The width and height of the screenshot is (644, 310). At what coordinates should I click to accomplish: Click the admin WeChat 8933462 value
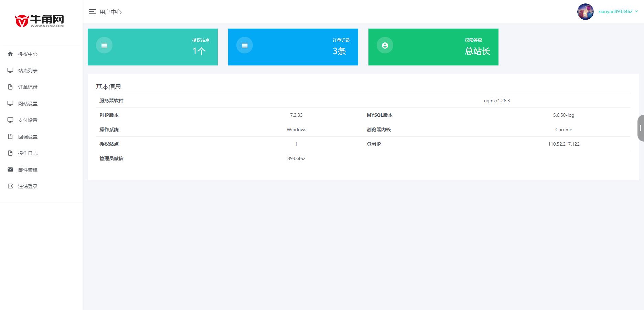[296, 158]
